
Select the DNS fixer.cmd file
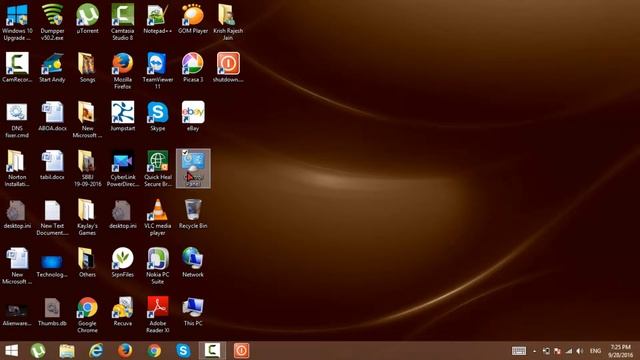(x=17, y=120)
